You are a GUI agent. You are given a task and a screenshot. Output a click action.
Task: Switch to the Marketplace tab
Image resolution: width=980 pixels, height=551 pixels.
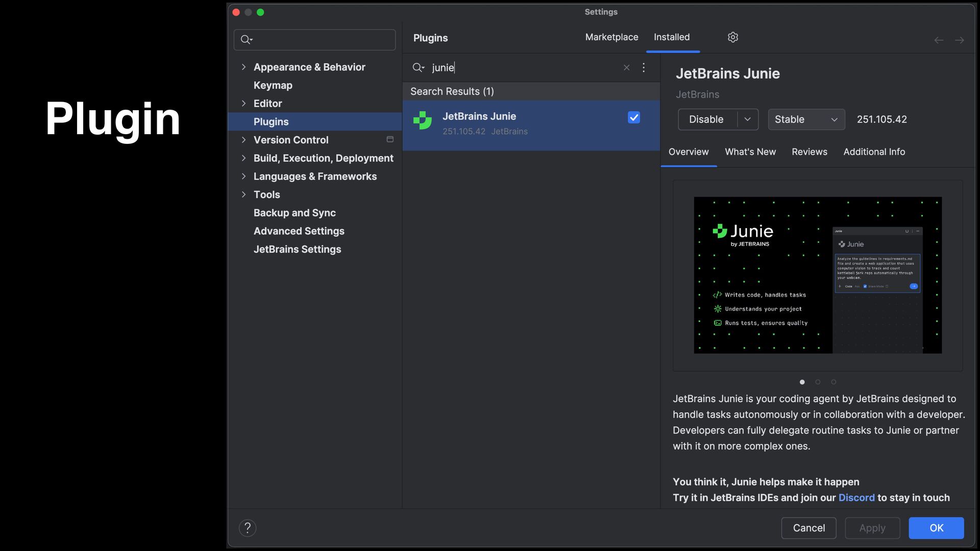tap(611, 37)
